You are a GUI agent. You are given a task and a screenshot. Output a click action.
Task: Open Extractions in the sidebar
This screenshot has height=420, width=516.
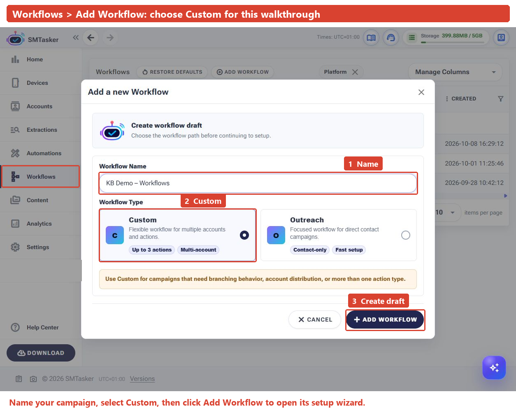(x=41, y=130)
